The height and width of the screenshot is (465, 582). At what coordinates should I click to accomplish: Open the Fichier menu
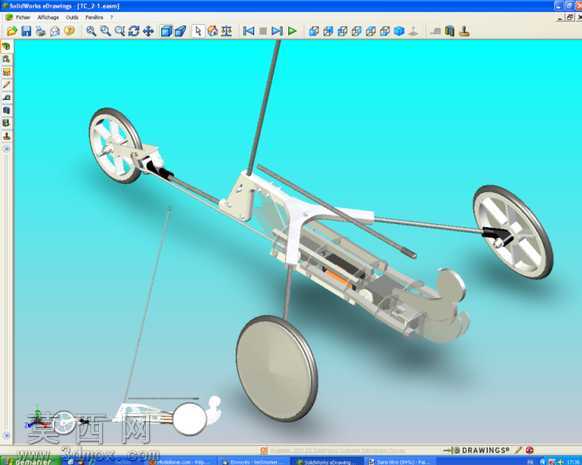pos(23,17)
